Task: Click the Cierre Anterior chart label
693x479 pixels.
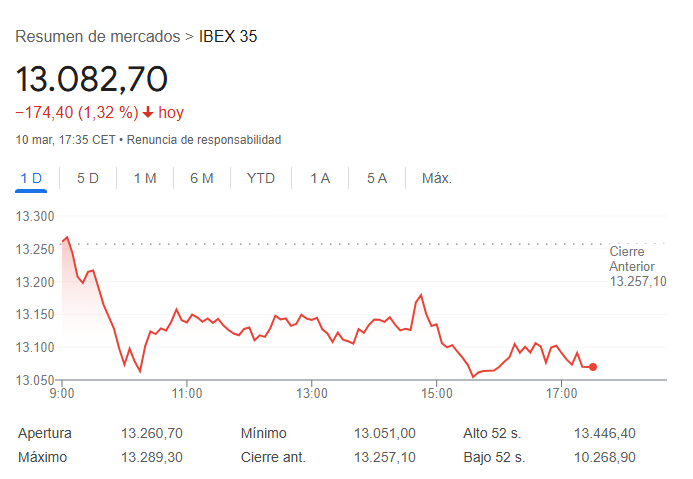Action: (637, 267)
